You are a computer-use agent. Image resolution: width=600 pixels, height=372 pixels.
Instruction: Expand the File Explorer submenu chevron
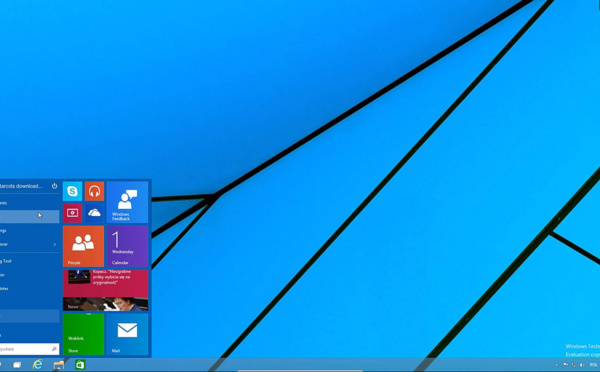(55, 244)
